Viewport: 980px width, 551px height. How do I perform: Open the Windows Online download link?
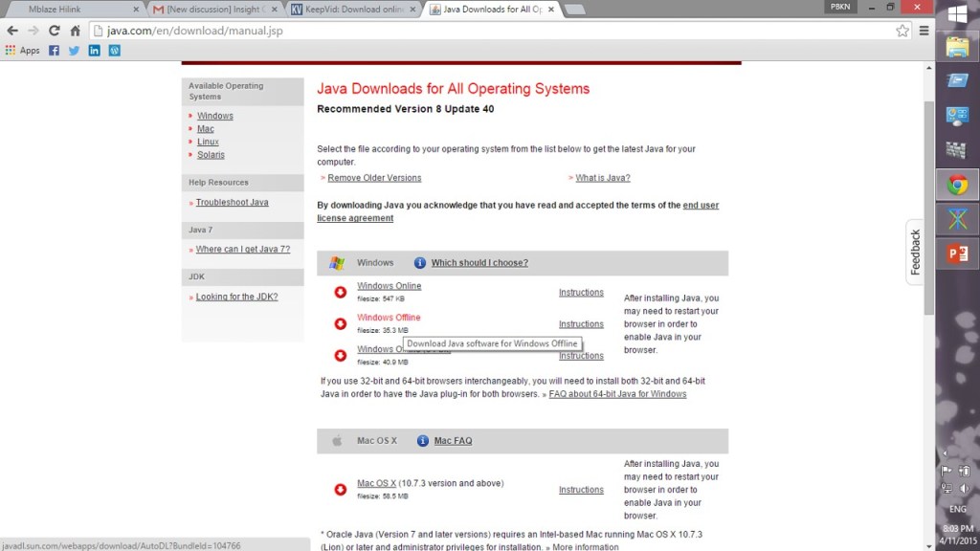[x=389, y=286]
